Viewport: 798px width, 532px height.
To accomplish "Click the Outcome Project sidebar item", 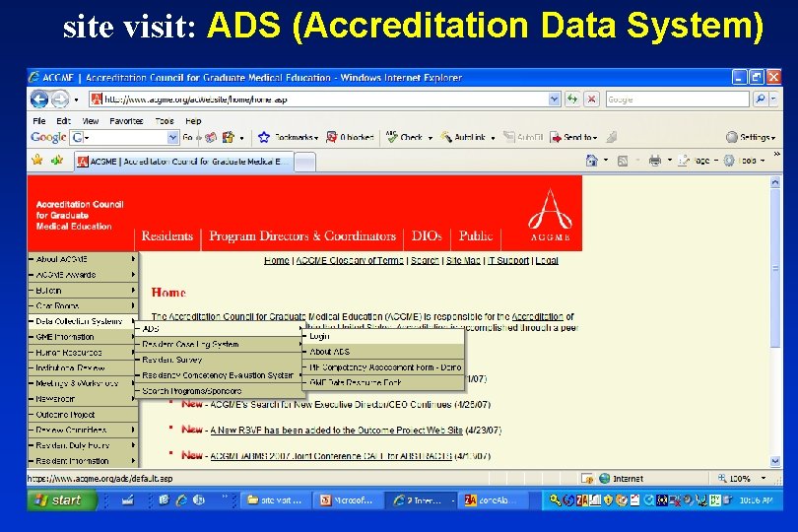I will [84, 415].
